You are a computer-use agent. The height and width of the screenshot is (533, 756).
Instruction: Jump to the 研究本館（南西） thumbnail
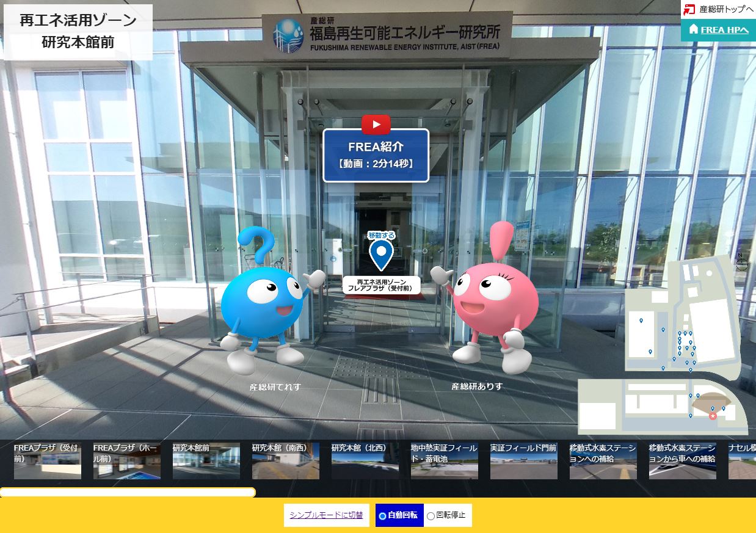[x=286, y=461]
